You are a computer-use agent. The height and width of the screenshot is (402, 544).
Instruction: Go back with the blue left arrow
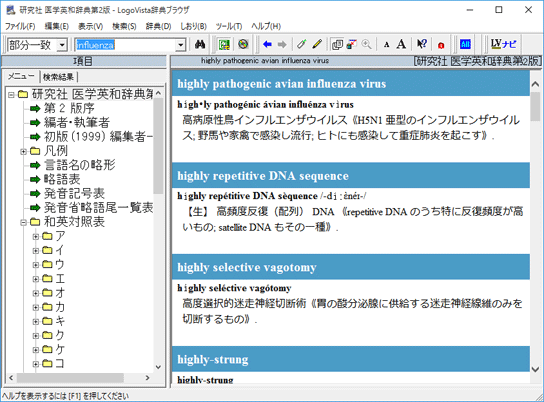coord(267,44)
